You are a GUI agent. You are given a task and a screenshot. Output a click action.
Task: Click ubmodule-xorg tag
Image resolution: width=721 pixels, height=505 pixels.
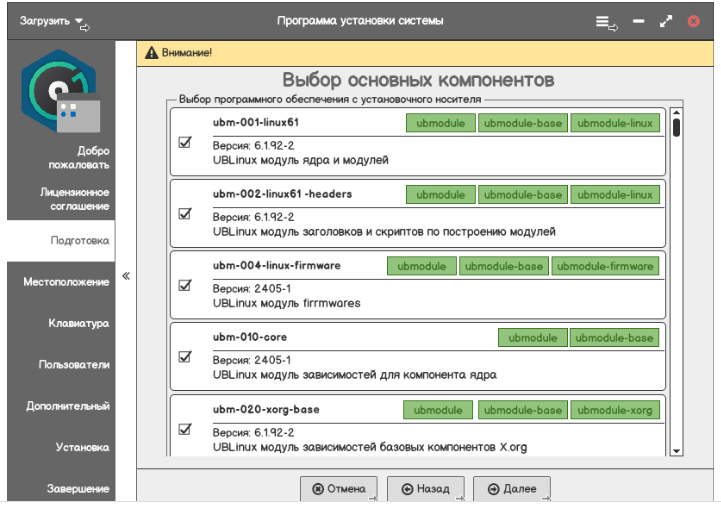point(615,410)
